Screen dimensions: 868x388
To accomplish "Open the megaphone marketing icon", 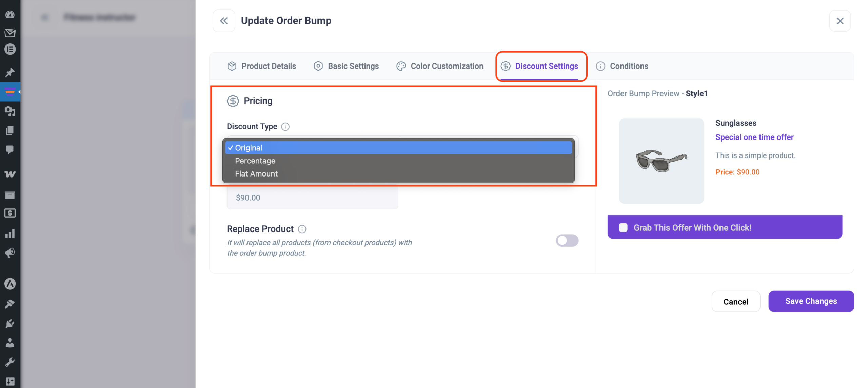I will (10, 253).
